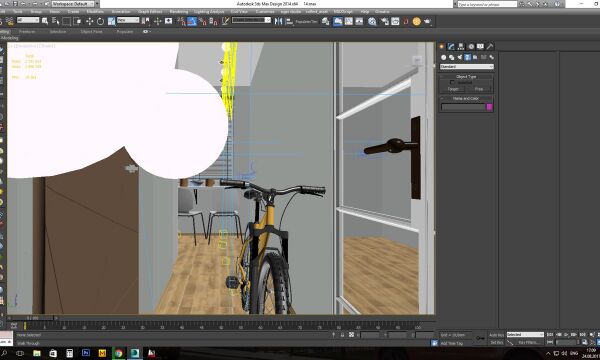Image resolution: width=600 pixels, height=360 pixels.
Task: Click the Select by Name icon
Action: coord(55,21)
